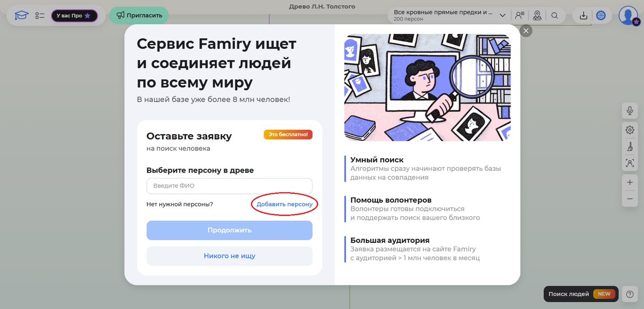
Task: Click the focus-on-person icon
Action: (x=630, y=163)
